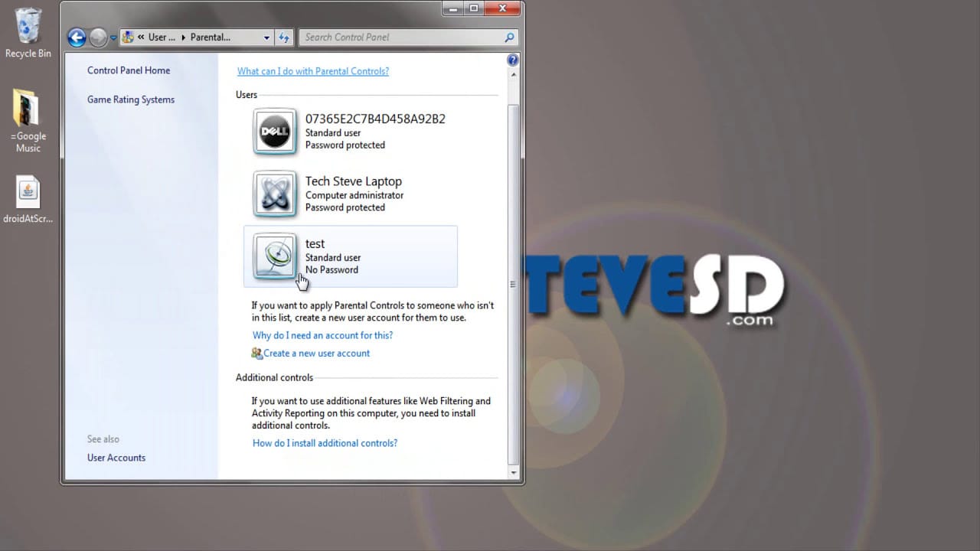Select Tech Steve Laptop account picture
Screen dimensions: 980x551
coord(275,194)
